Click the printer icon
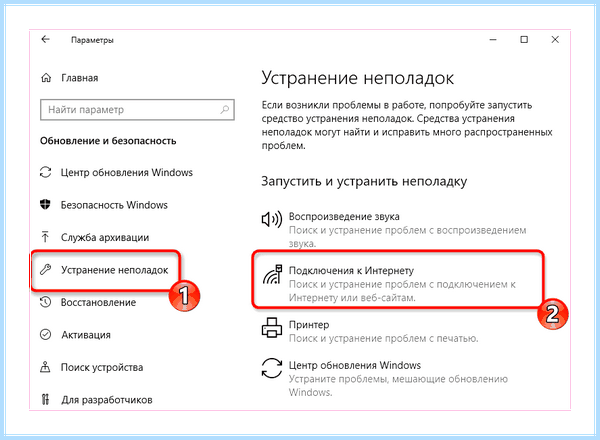600x440 pixels. click(x=272, y=328)
